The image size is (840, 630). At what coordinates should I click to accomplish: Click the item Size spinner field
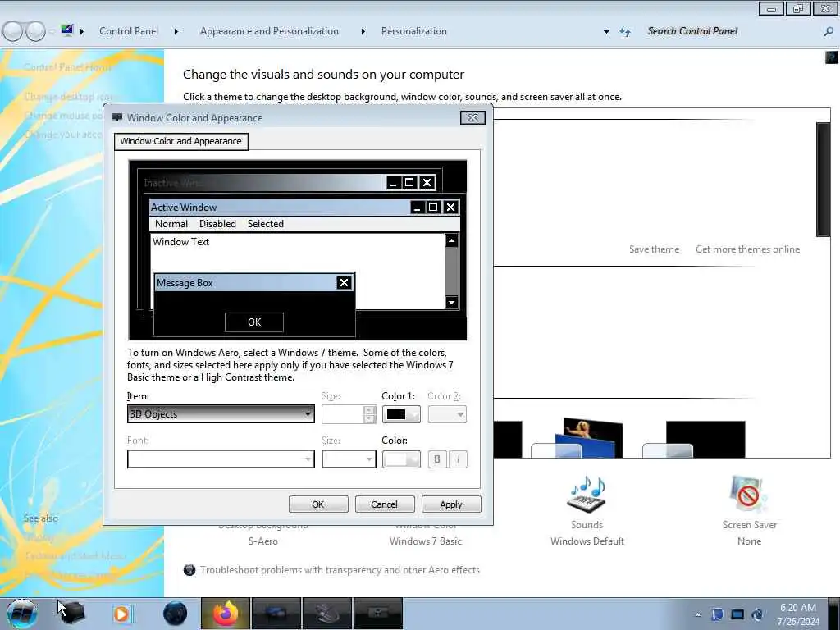349,414
